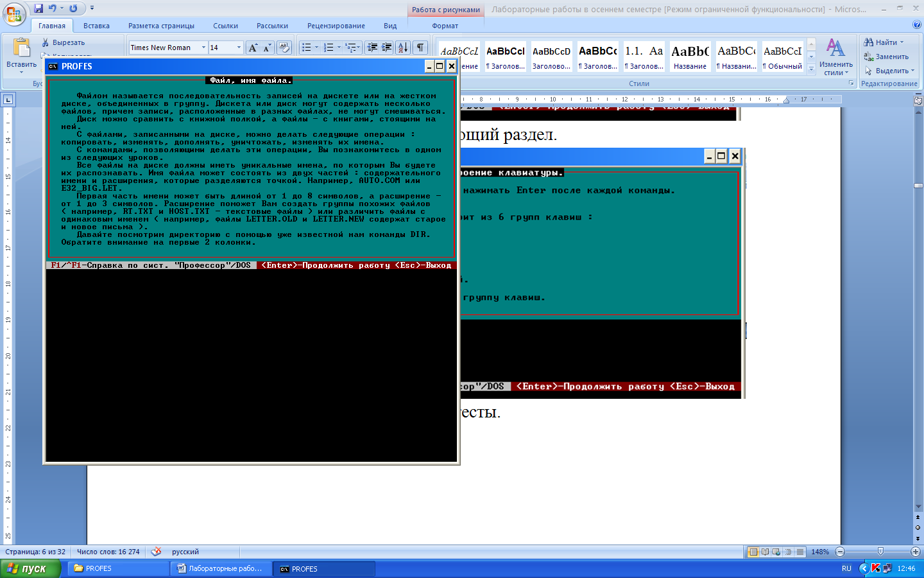Open Word help with the question mark icon

pos(916,25)
